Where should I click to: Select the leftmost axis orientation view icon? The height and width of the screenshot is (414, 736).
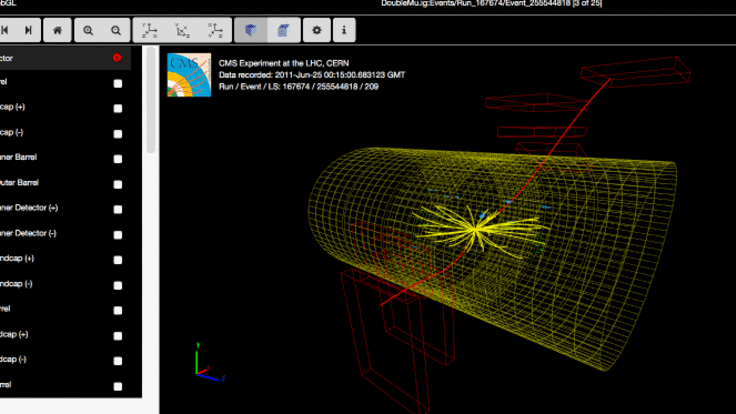click(150, 30)
